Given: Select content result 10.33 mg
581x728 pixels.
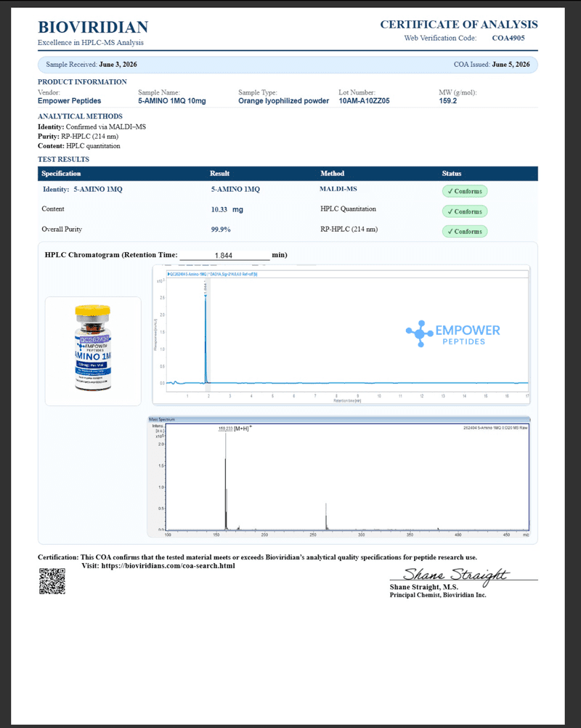Looking at the screenshot, I should 227,209.
